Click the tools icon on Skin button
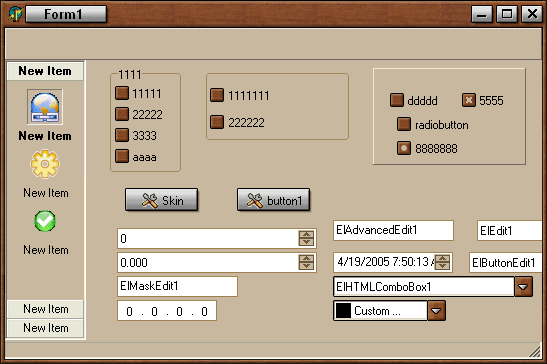Screen dimensions: 547x364 click(x=150, y=201)
